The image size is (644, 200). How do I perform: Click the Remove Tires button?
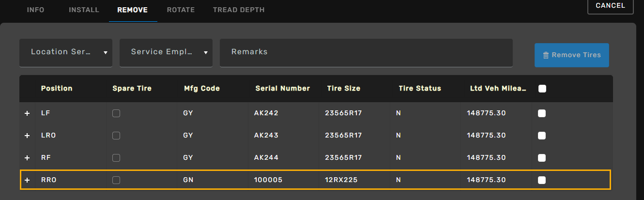[572, 55]
